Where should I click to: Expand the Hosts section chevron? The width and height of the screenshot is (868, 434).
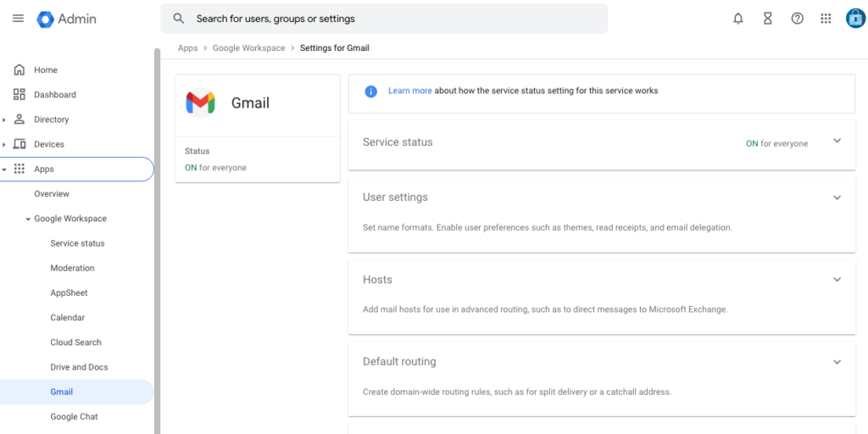point(837,280)
